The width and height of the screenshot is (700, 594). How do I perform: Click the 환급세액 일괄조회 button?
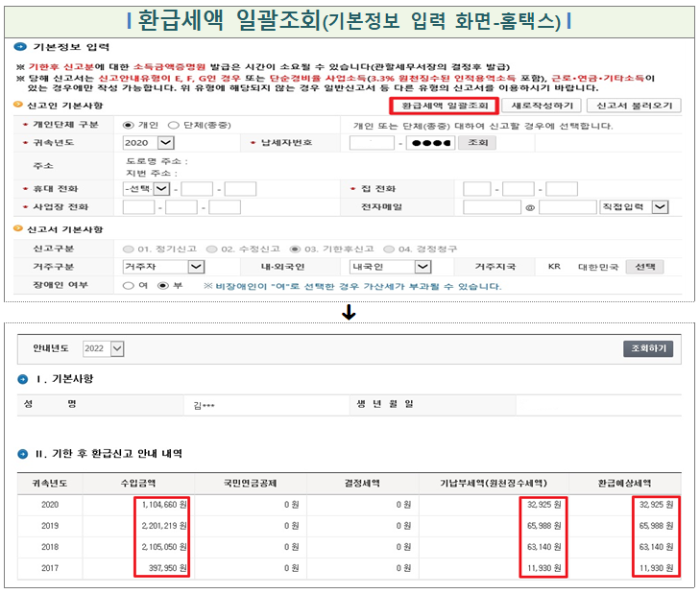coord(445,106)
